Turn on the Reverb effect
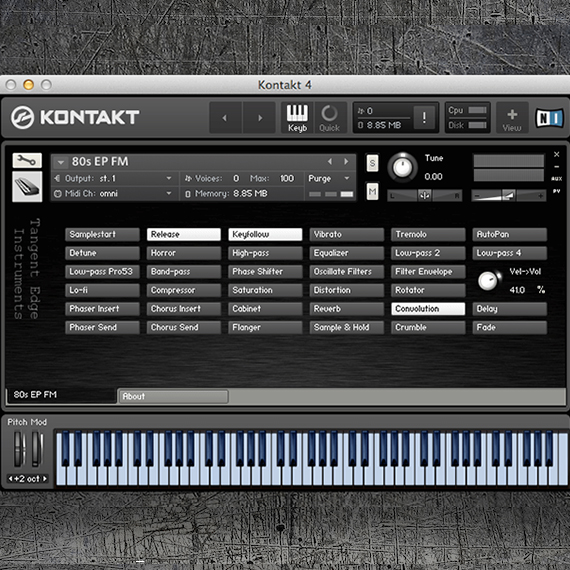The width and height of the screenshot is (570, 570). tap(346, 309)
